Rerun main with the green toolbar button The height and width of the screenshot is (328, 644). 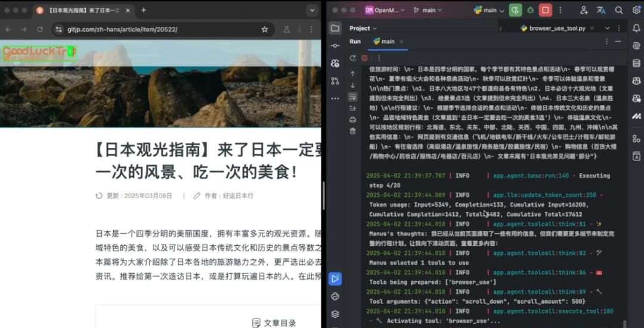pos(515,10)
